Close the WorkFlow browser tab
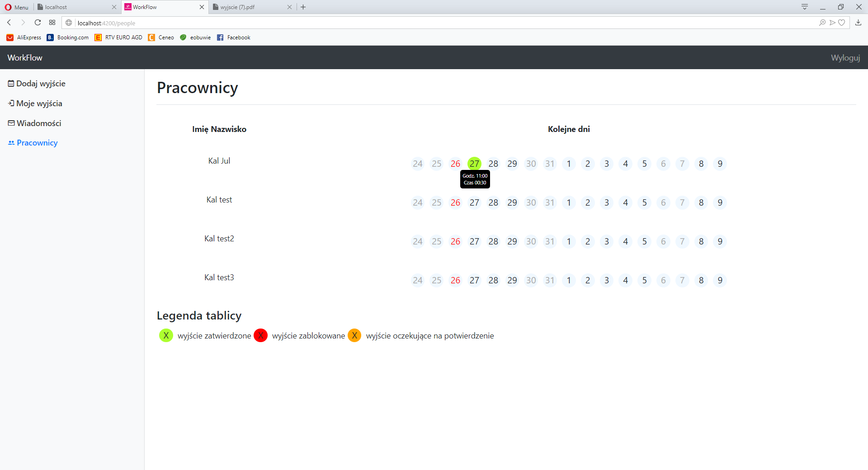The image size is (868, 470). pyautogui.click(x=202, y=7)
